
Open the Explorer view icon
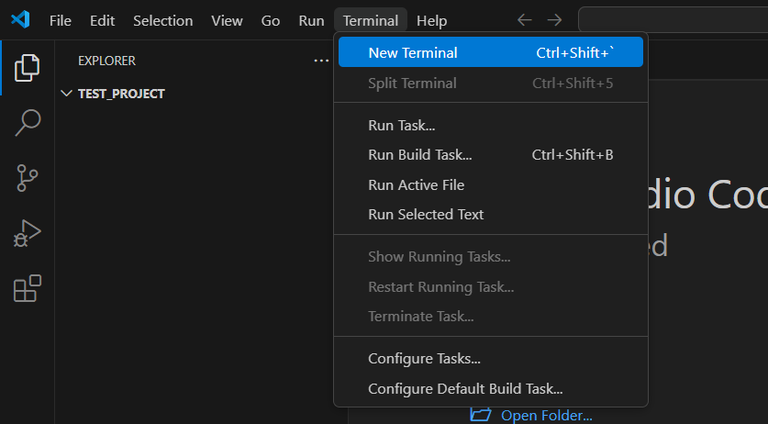pos(27,68)
